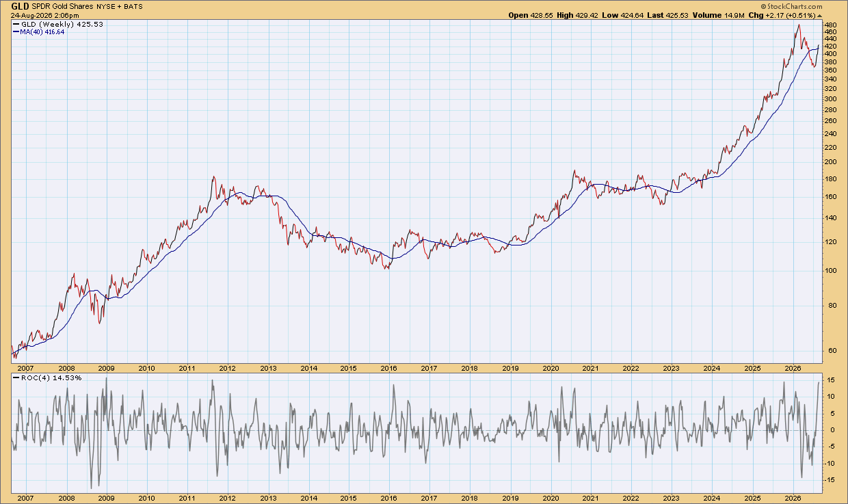Click the 'NYSE + BATS' exchange label
The height and width of the screenshot is (504, 848).
[118, 5]
